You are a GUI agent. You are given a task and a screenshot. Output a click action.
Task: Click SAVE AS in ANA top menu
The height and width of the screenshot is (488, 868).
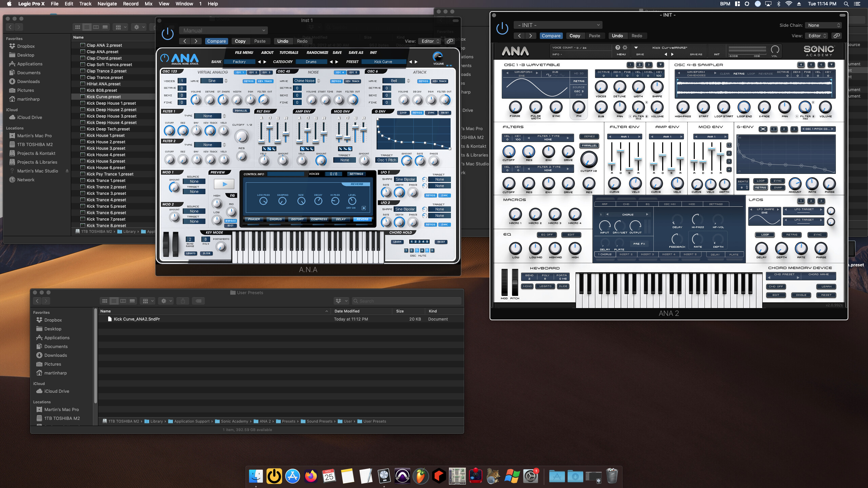[x=355, y=53]
